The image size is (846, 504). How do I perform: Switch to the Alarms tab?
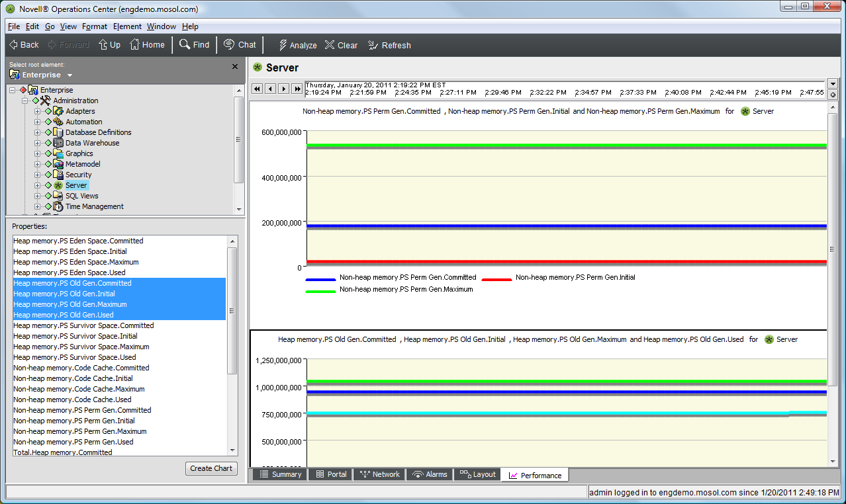click(x=429, y=475)
